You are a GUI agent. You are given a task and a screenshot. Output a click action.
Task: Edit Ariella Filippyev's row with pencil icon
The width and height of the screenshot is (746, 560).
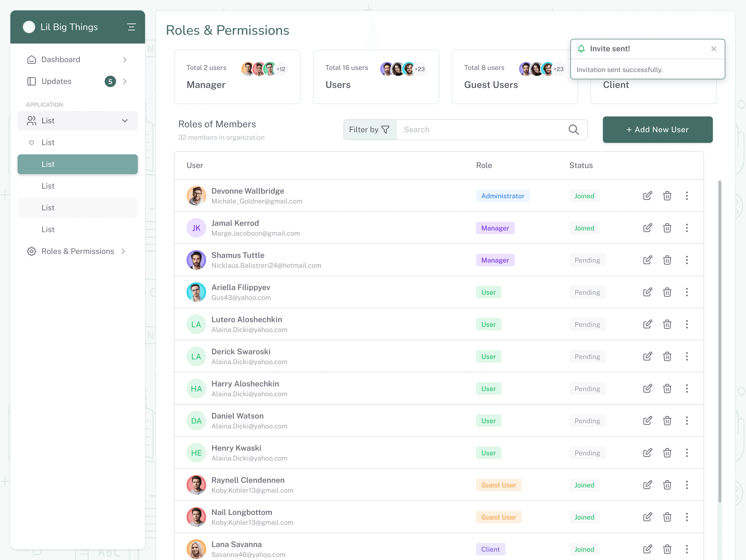[x=647, y=292]
